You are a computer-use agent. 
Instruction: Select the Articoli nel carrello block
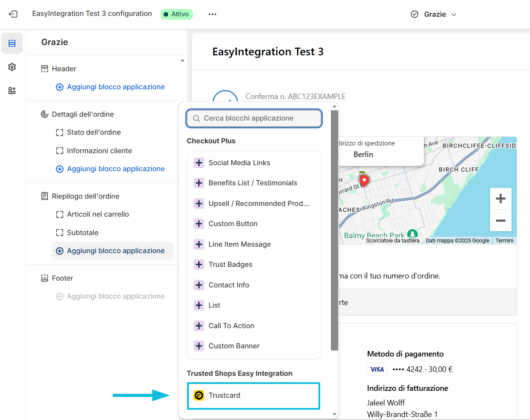[98, 214]
